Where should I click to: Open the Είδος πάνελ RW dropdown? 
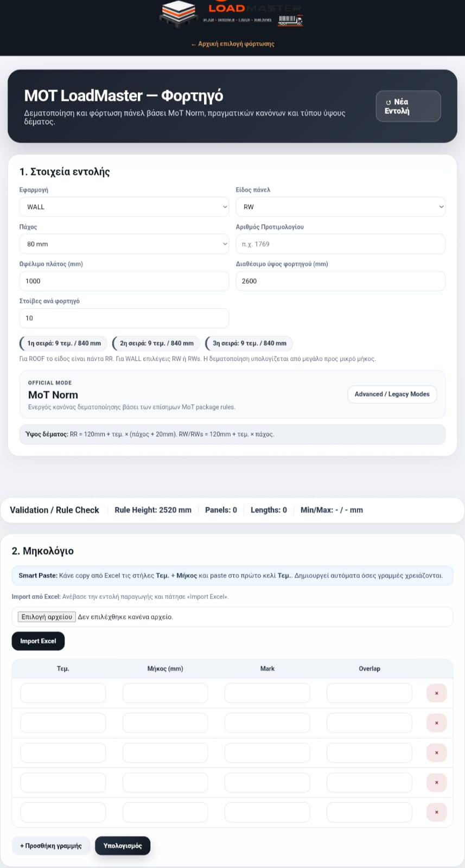coord(341,207)
